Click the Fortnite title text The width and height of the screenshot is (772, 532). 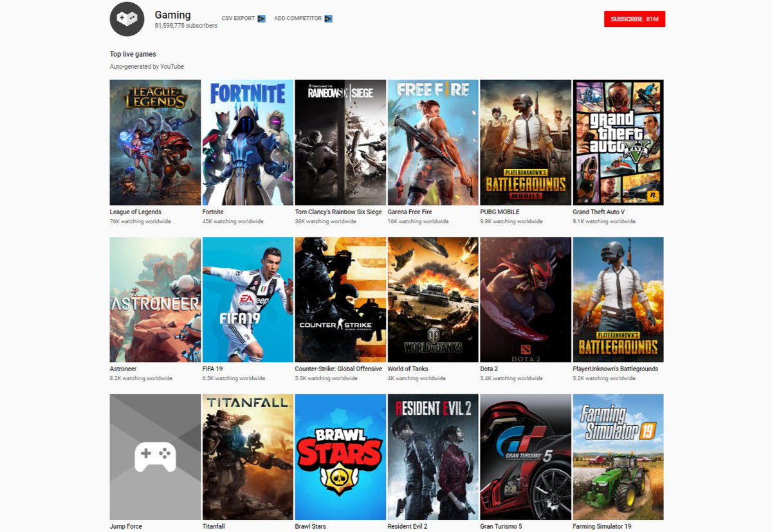(x=213, y=212)
